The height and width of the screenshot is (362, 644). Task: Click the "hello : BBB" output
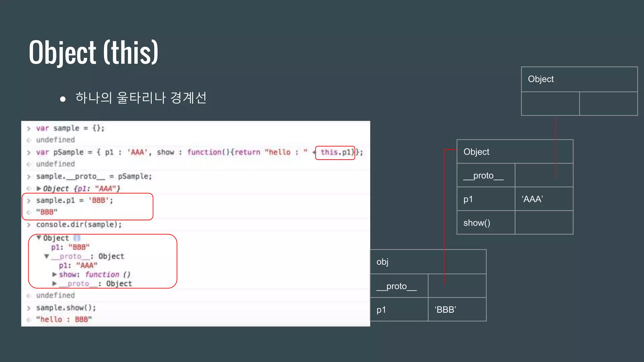pos(64,320)
